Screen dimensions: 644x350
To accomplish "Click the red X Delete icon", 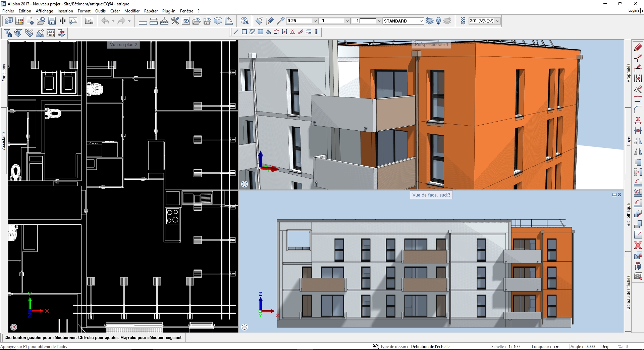I will (638, 245).
